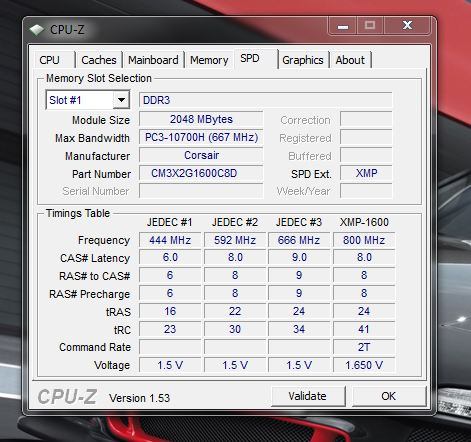Click the PC3-10700H (667 MHz) bandwidth value
Screen dimensions: 471x442
coord(201,137)
